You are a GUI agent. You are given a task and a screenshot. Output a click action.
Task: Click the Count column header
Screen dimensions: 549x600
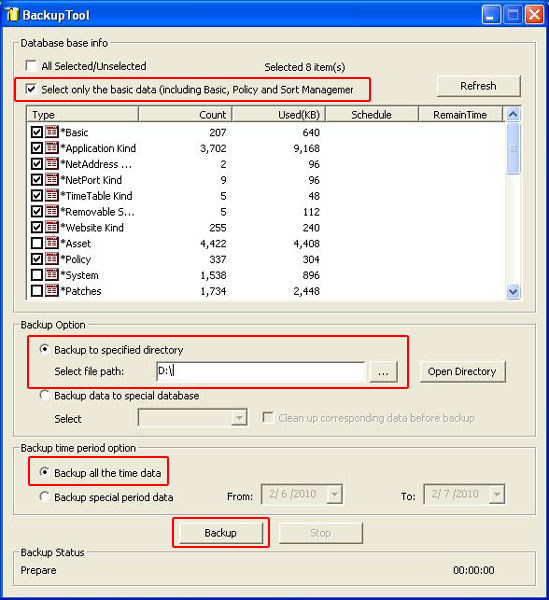pyautogui.click(x=185, y=114)
